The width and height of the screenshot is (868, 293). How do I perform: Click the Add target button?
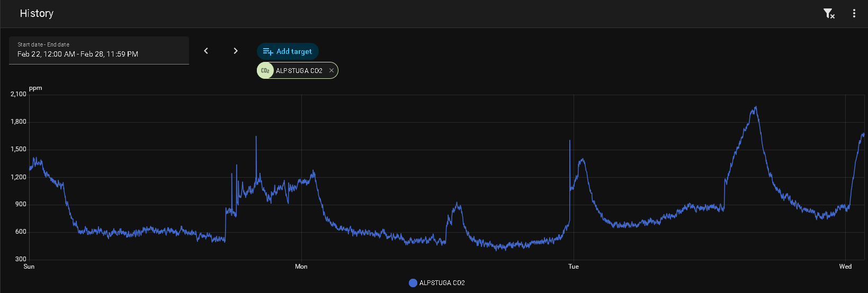[288, 51]
